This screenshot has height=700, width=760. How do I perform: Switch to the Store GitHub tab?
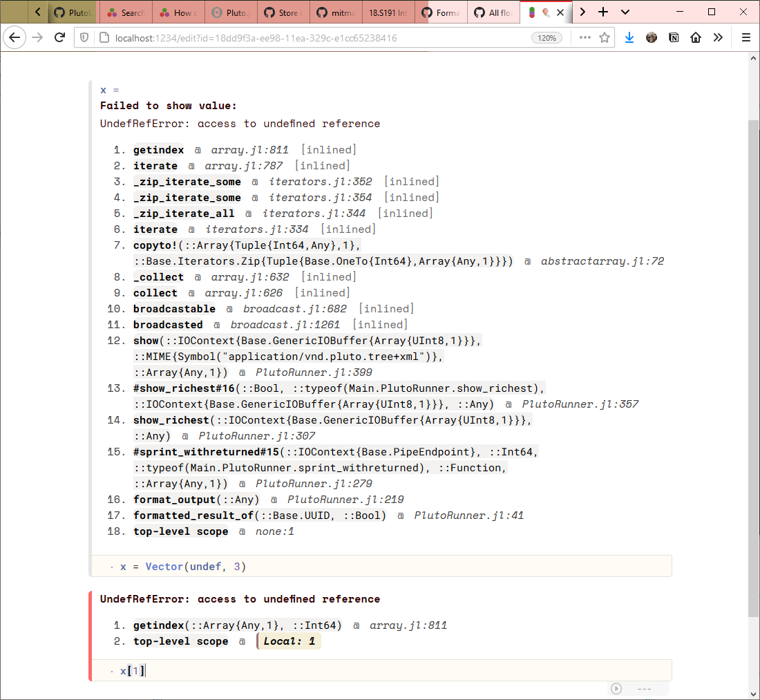(x=283, y=12)
